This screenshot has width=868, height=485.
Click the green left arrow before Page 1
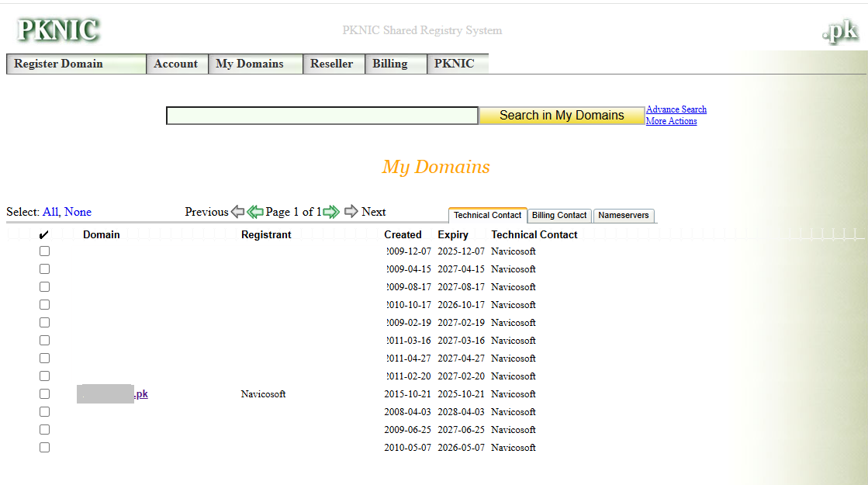pyautogui.click(x=255, y=212)
